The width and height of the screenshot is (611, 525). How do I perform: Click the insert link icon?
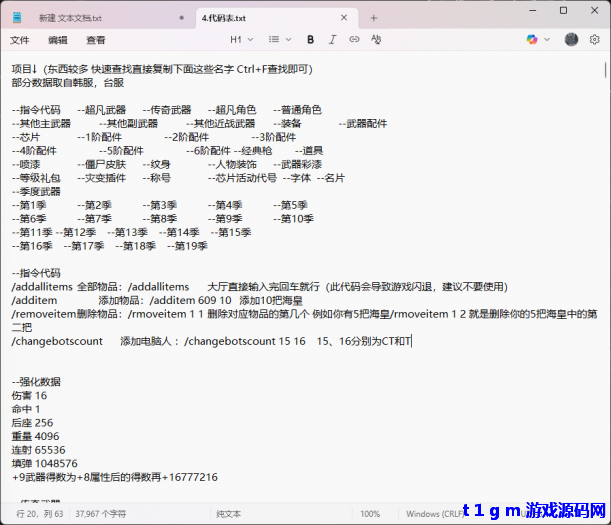click(355, 40)
